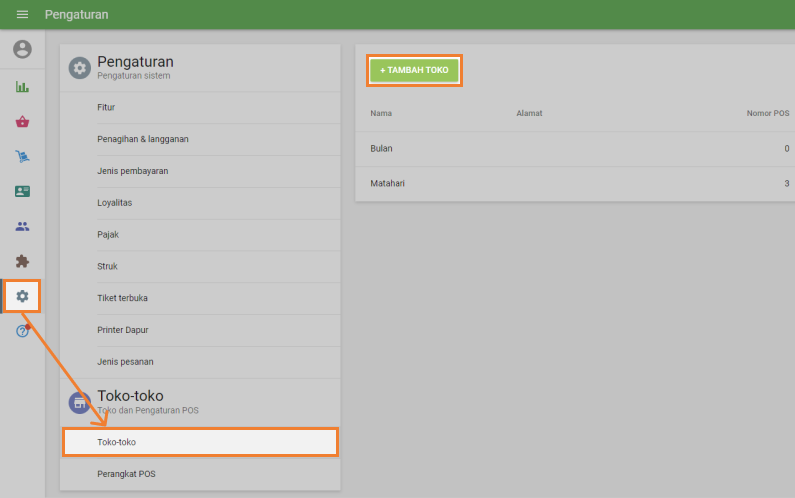
Task: Open inventory management cart icon
Action: click(22, 157)
